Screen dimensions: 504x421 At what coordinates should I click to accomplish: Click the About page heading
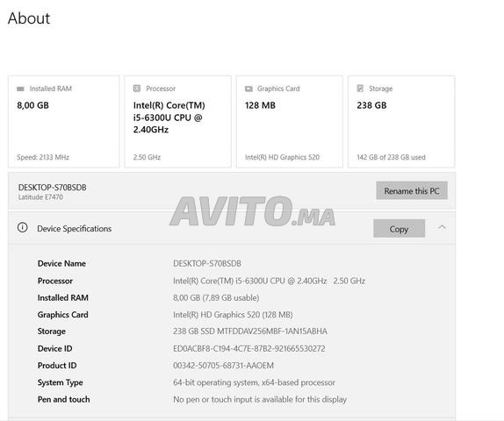pos(29,18)
